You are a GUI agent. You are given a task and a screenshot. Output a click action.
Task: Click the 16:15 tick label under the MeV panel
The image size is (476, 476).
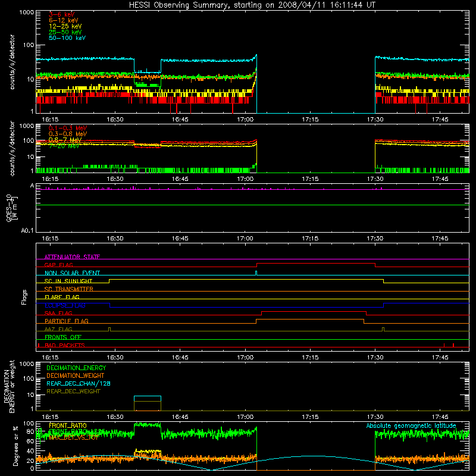pos(50,179)
